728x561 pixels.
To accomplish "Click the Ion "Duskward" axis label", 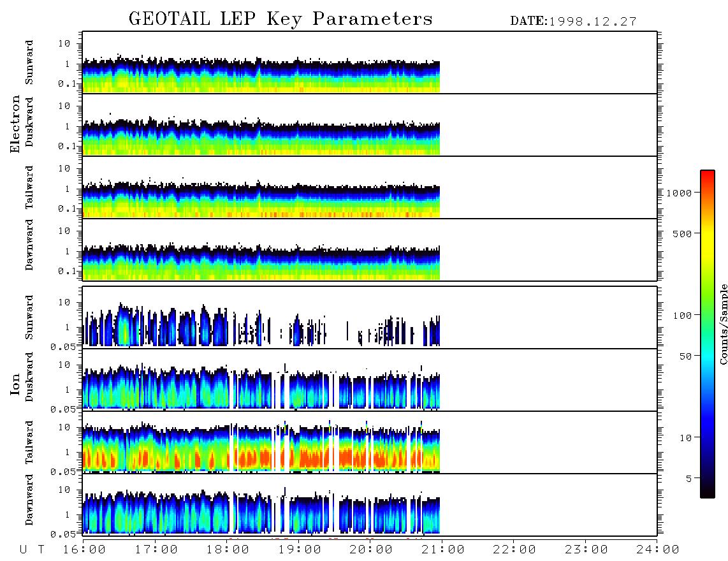I will pyautogui.click(x=29, y=377).
